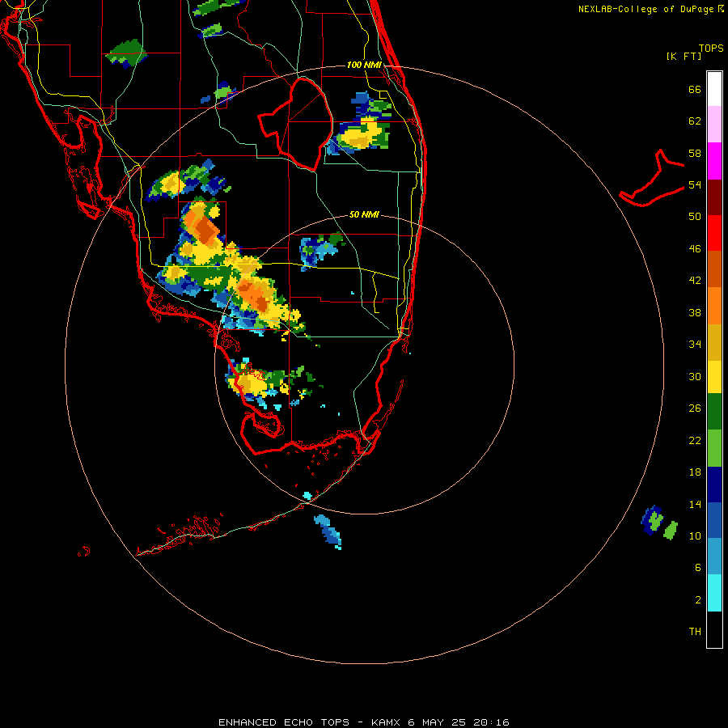Click the 54 legend value label
This screenshot has height=728, width=728.
695,184
